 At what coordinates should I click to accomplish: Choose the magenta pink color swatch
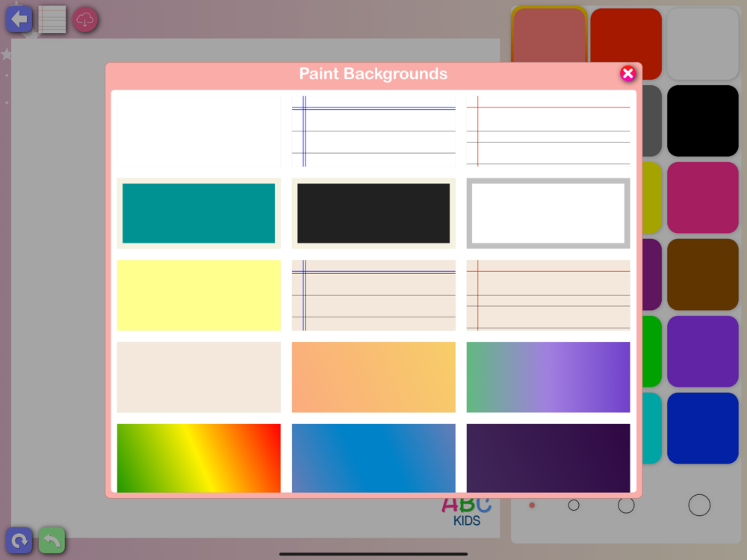[703, 197]
